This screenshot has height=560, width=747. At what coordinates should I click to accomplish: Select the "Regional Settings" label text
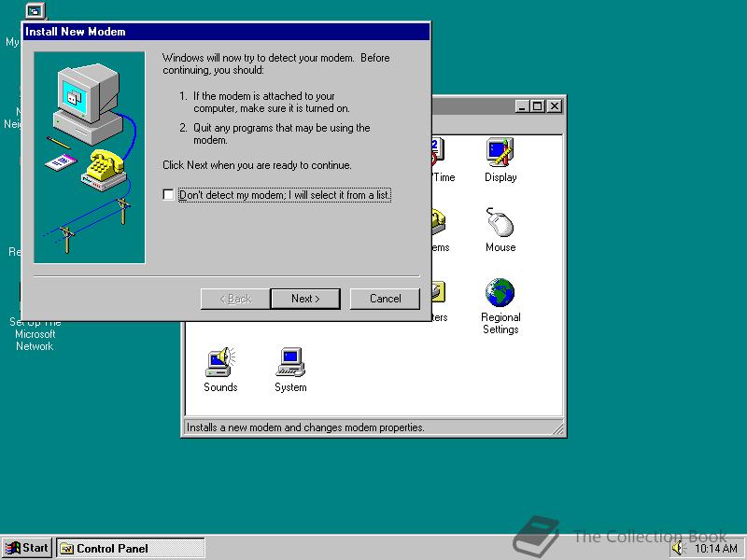(500, 323)
